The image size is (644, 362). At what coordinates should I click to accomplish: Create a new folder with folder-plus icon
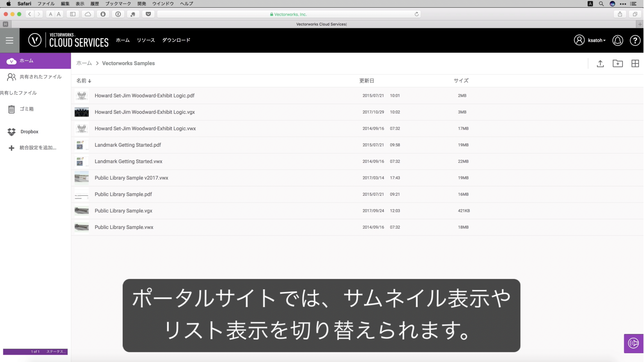(617, 64)
